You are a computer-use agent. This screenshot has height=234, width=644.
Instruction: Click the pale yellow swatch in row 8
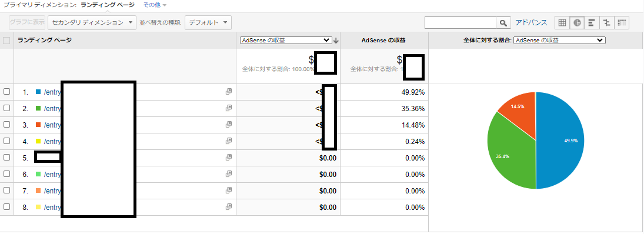click(x=38, y=207)
